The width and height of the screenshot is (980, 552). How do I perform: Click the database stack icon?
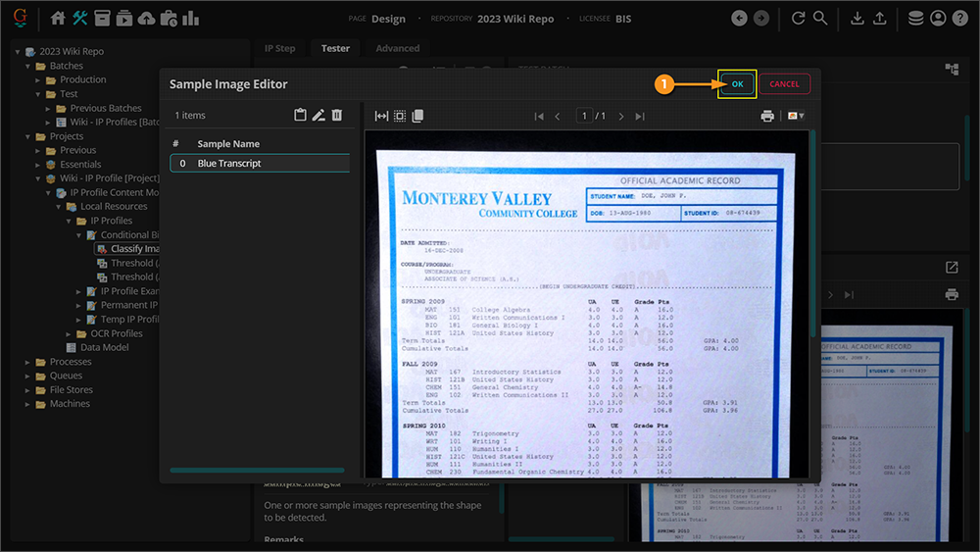[915, 19]
